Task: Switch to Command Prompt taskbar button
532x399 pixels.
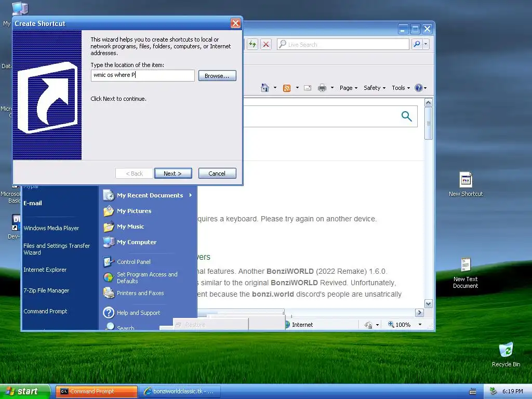Action: (x=96, y=392)
